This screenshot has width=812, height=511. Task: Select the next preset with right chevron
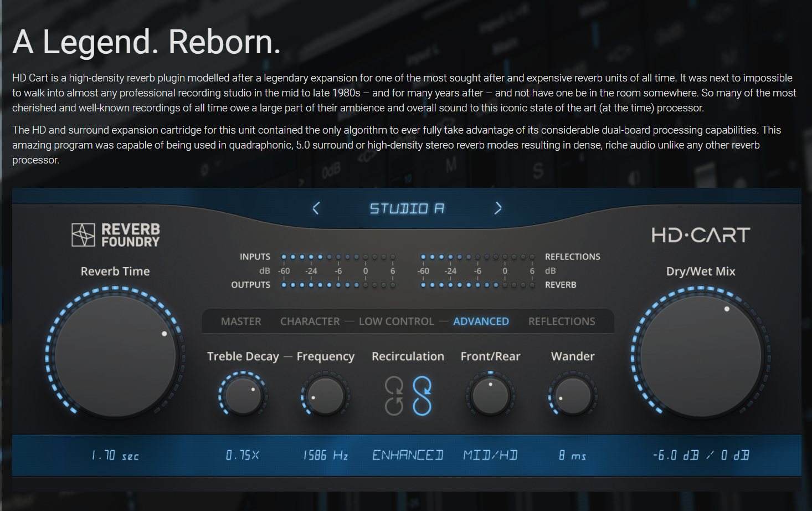pyautogui.click(x=498, y=208)
